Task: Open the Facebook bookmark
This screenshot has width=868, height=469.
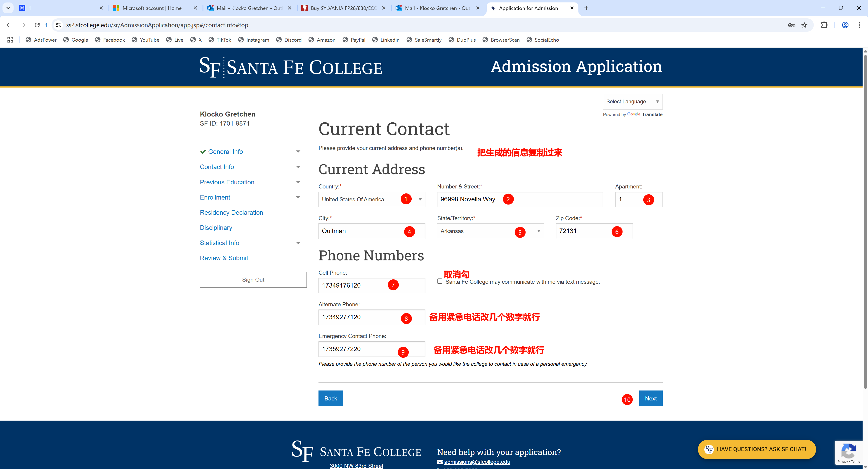Action: point(110,40)
